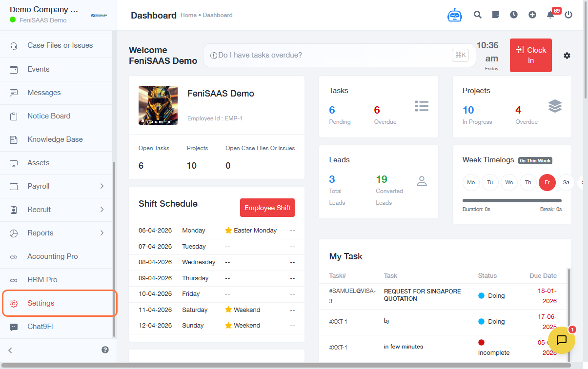Image resolution: width=588 pixels, height=369 pixels.
Task: Select Wednesday in Week Timelogs
Action: click(509, 182)
